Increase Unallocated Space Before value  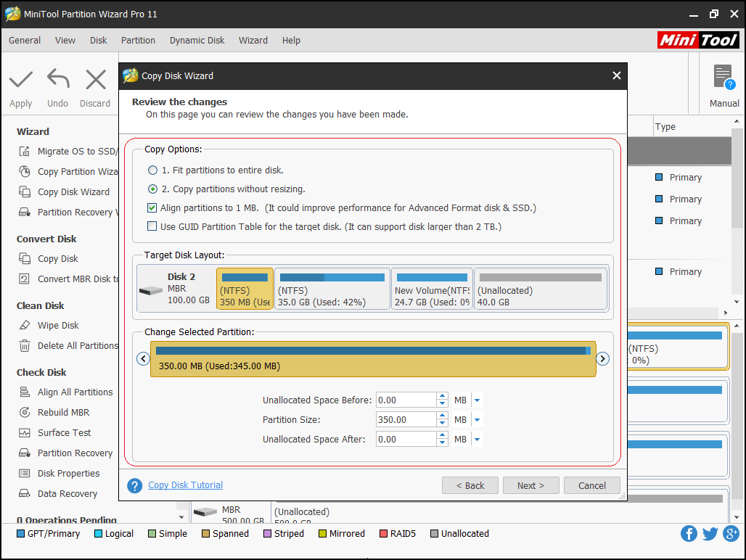pyautogui.click(x=443, y=397)
